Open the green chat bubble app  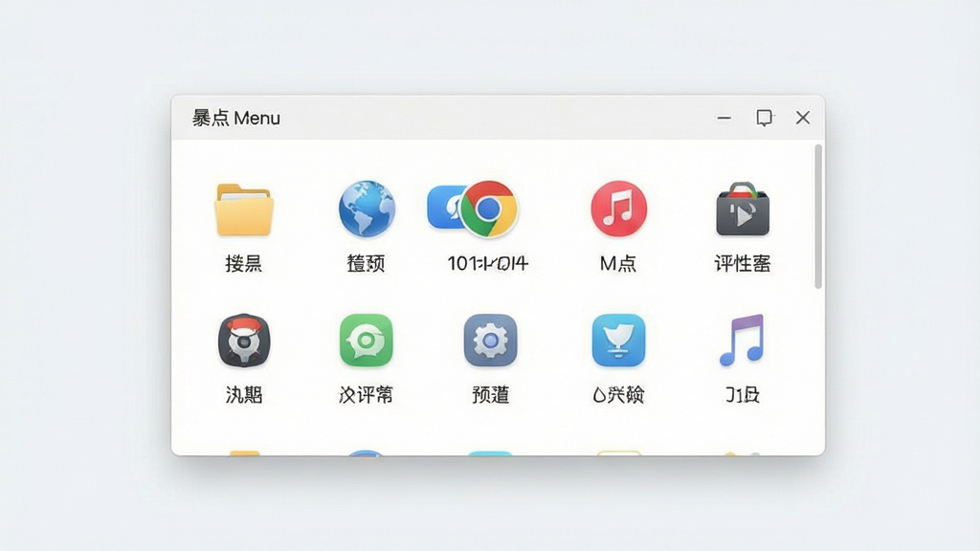(367, 341)
